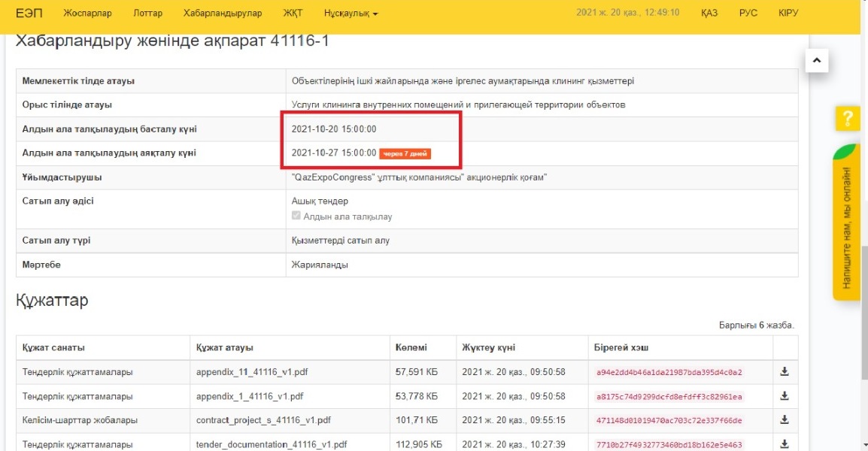Download the contract_project_s_41116_v1.pdf file

point(785,420)
